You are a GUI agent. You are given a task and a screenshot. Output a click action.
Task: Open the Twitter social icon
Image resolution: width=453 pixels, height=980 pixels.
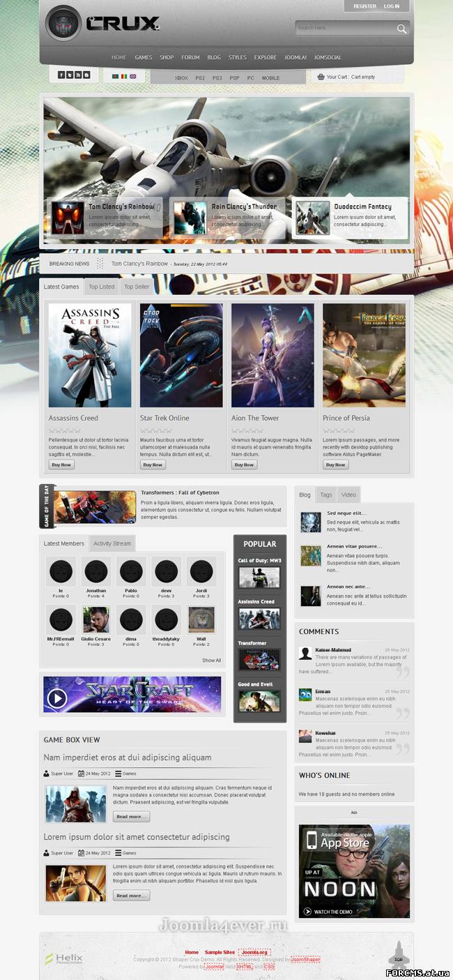point(70,75)
